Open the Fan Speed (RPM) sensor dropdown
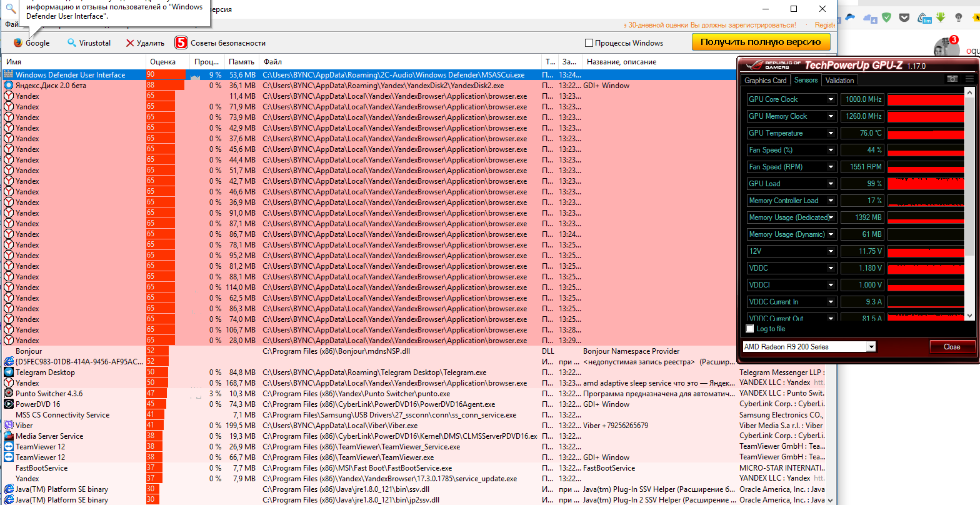 [x=831, y=167]
